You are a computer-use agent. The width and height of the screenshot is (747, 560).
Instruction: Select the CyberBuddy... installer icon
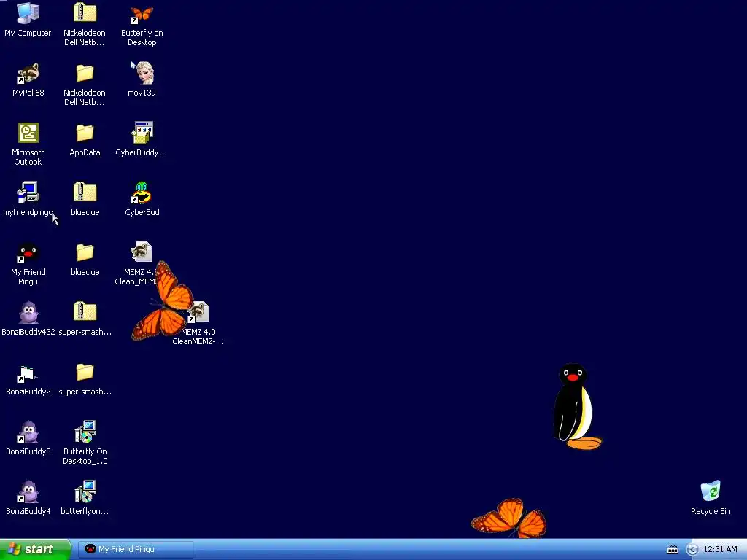[142, 133]
